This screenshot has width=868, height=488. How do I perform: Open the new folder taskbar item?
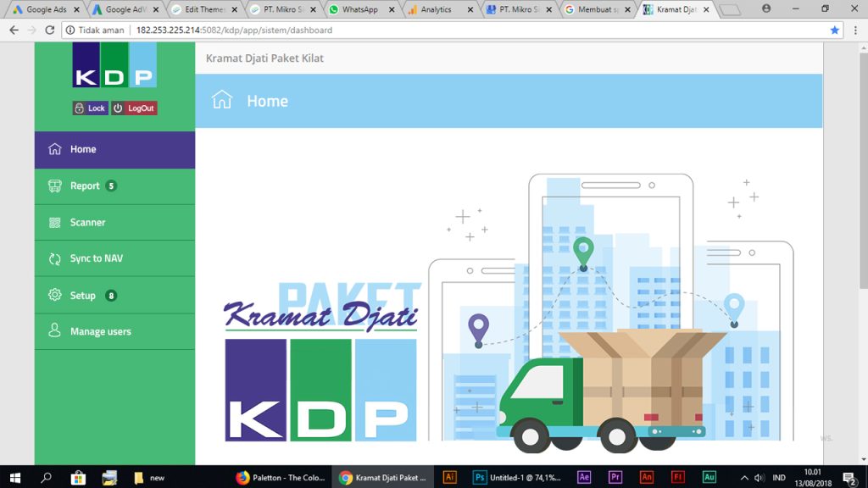(x=149, y=477)
